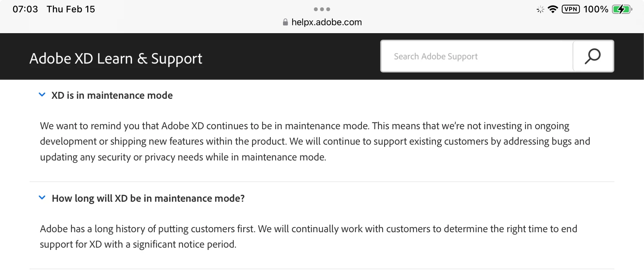Tap the loading activity spinner icon
644x270 pixels.
[540, 9]
